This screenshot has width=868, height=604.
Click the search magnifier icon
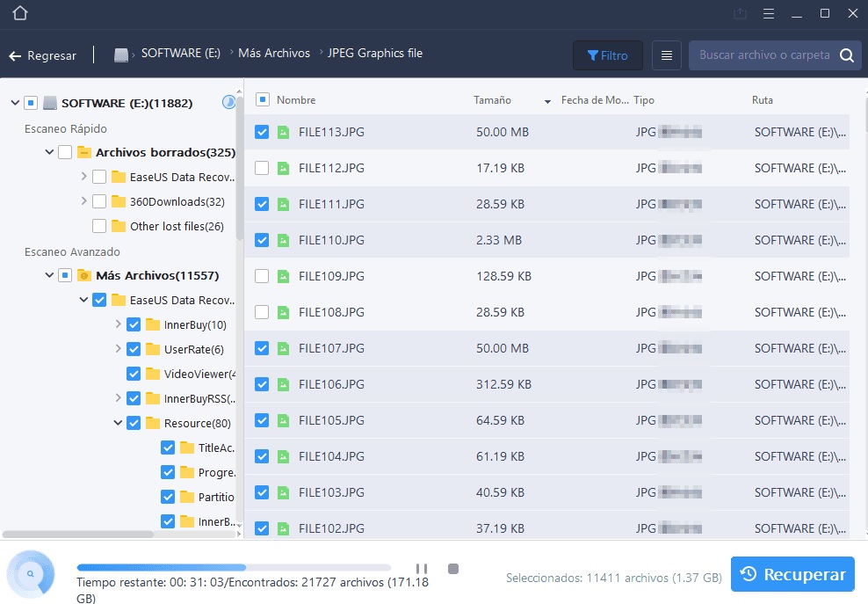click(846, 55)
